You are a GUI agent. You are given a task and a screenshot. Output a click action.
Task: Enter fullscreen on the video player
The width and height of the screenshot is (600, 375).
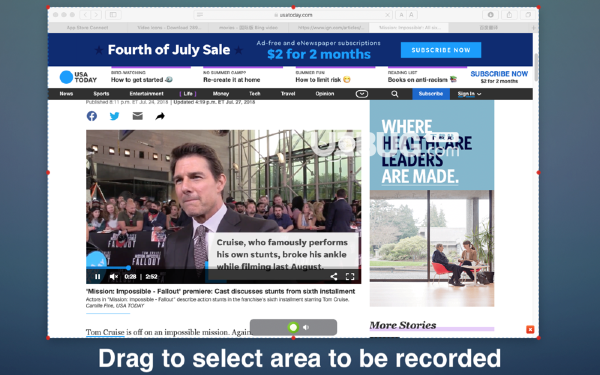350,276
